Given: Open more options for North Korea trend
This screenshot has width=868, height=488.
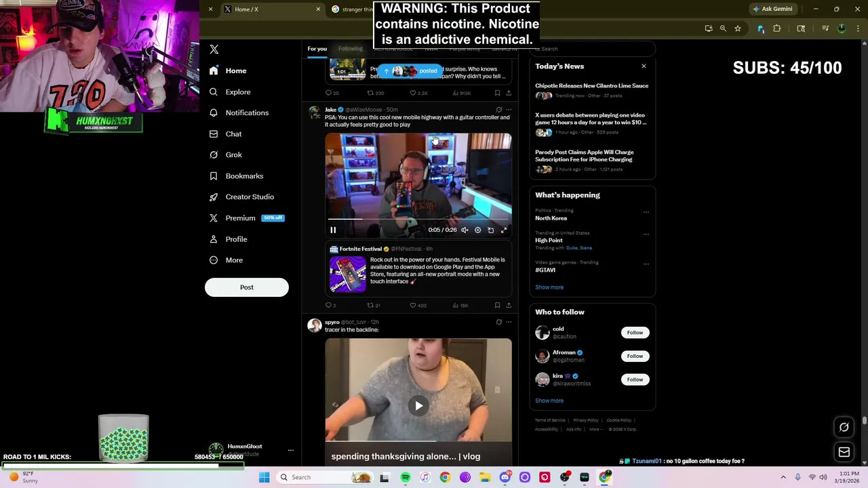Looking at the screenshot, I should coord(646,212).
